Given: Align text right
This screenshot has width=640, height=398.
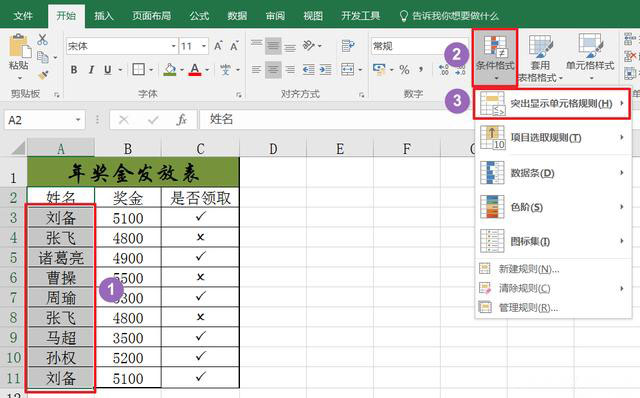Looking at the screenshot, I should 290,70.
